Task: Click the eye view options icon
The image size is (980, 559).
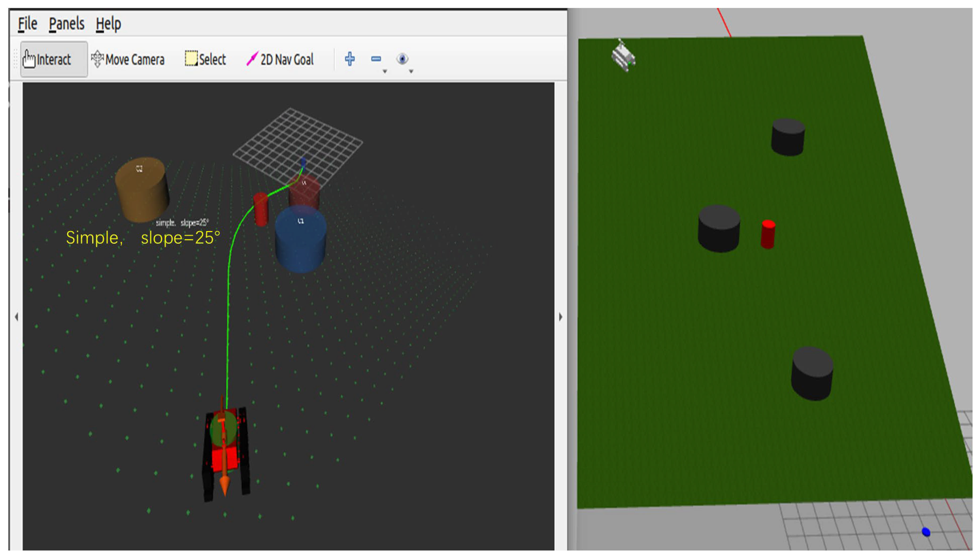Action: point(402,59)
